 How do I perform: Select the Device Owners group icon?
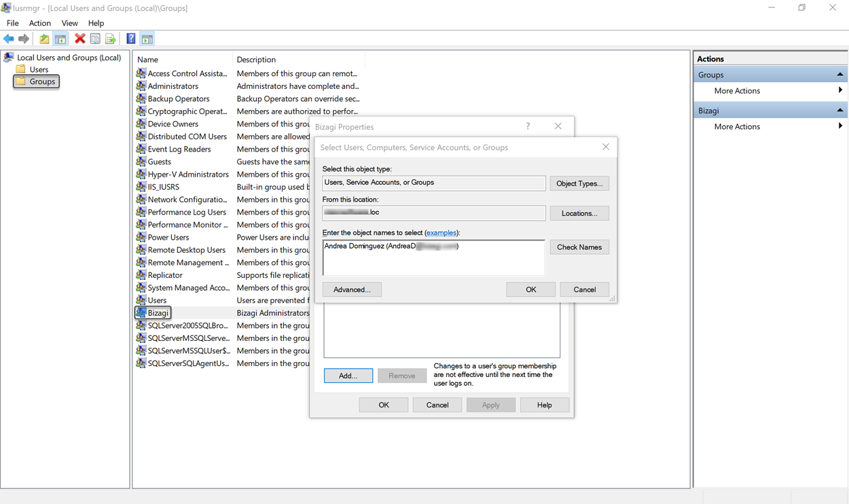click(141, 124)
